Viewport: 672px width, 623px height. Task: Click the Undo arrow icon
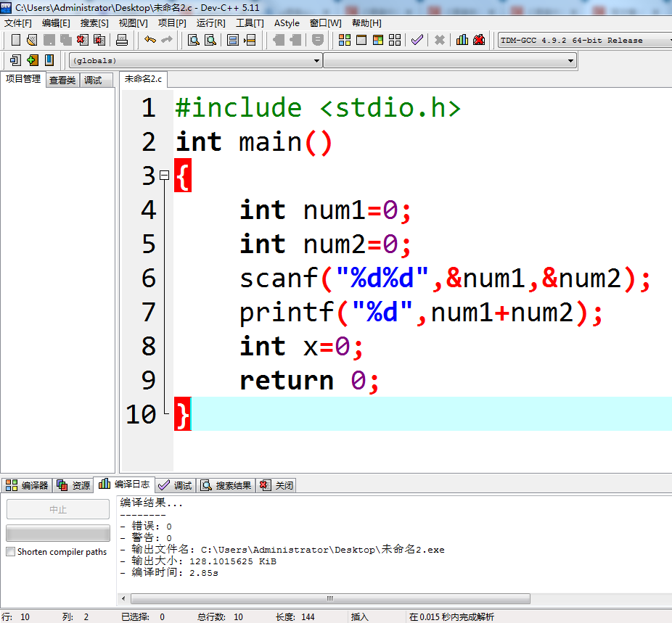click(150, 40)
